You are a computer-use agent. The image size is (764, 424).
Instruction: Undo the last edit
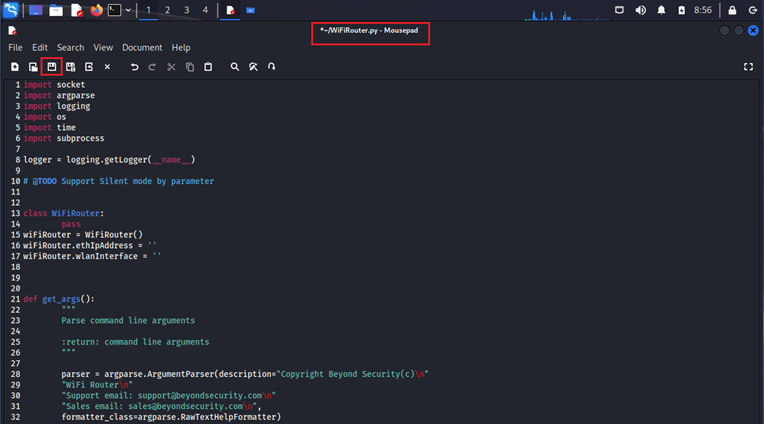[135, 67]
